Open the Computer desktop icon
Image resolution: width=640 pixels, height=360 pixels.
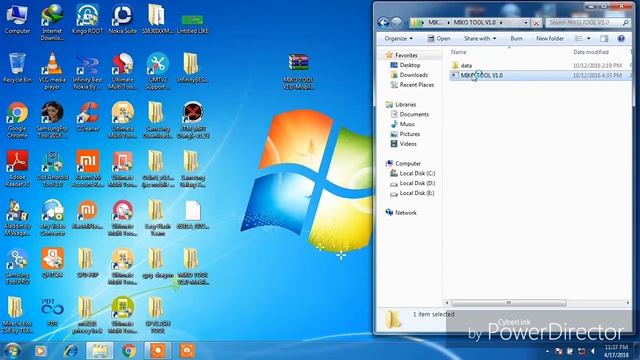(17, 19)
